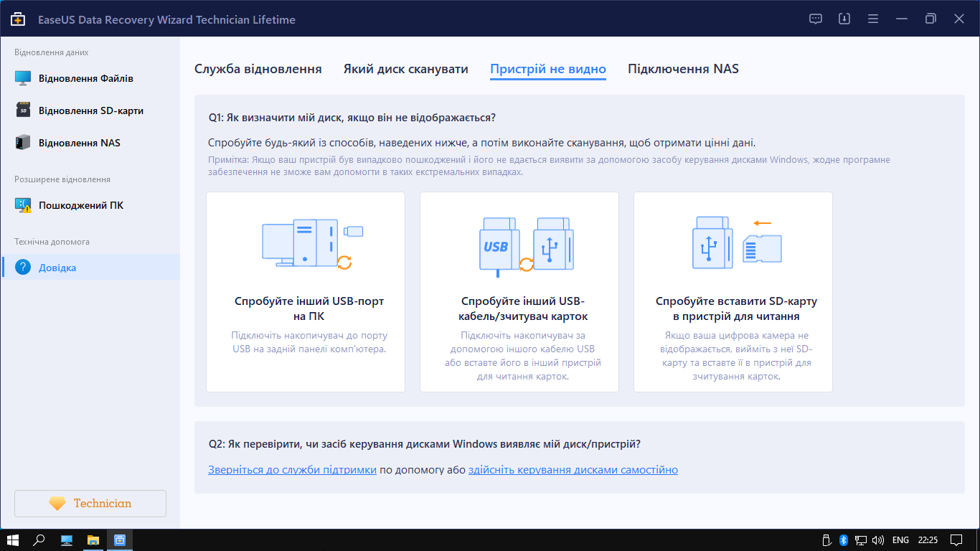Screen dimensions: 980x551
Task: Click the window title EaseUS Data Recovery Wizard
Action: click(x=166, y=19)
